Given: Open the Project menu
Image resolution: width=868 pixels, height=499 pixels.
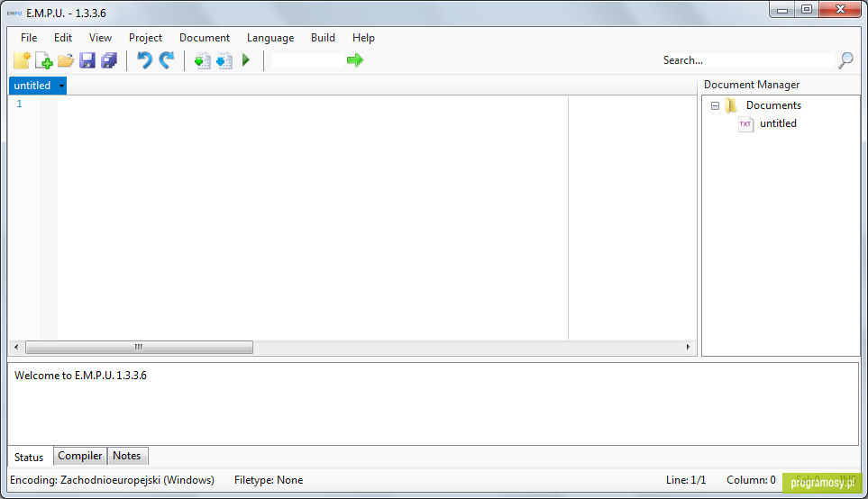Looking at the screenshot, I should pos(146,38).
